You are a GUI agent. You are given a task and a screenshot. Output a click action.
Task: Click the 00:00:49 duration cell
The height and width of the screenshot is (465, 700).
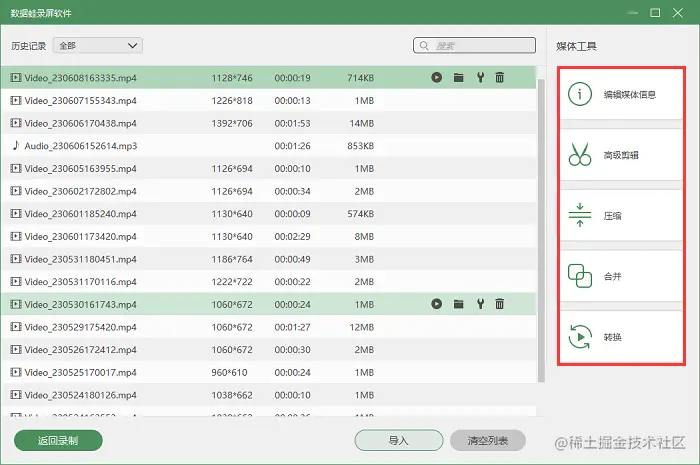[x=292, y=259]
